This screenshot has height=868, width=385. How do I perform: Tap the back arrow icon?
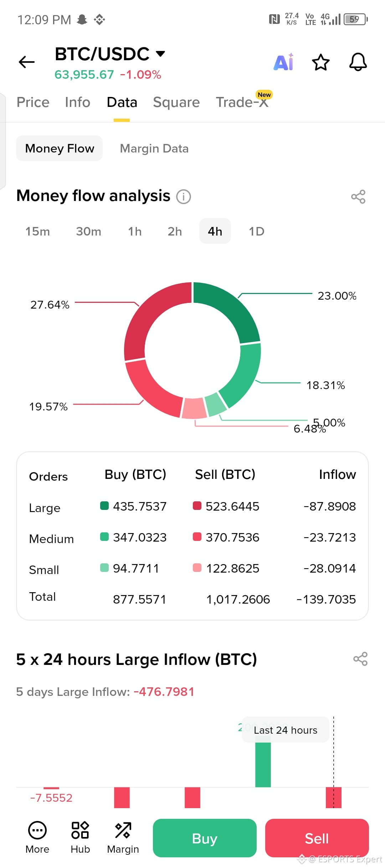(27, 62)
